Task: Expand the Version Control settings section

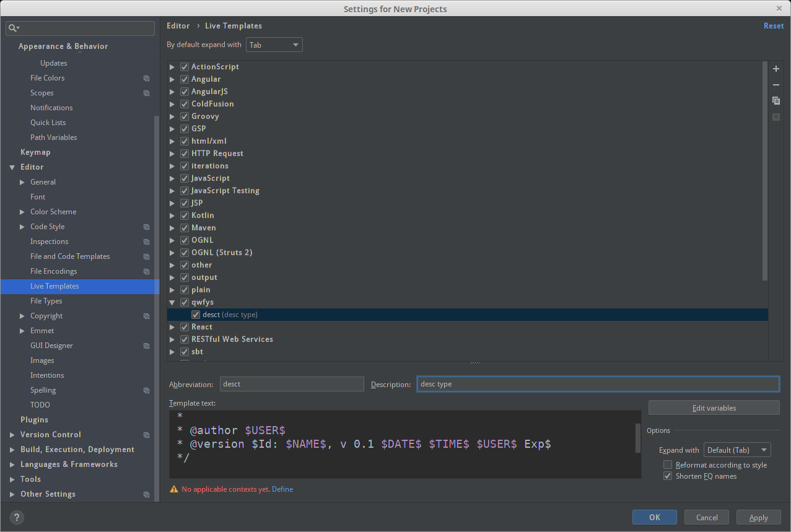Action: (x=12, y=435)
